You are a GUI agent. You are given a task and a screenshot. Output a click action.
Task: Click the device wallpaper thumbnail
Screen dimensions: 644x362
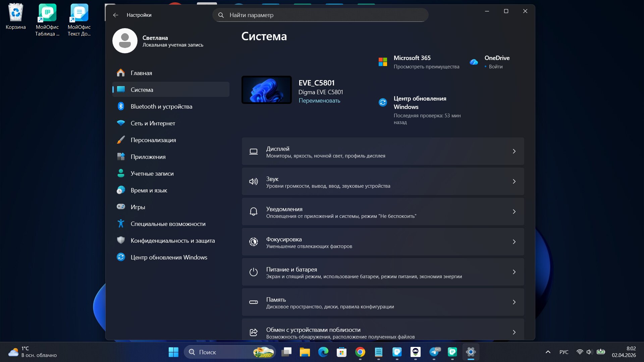coord(267,90)
